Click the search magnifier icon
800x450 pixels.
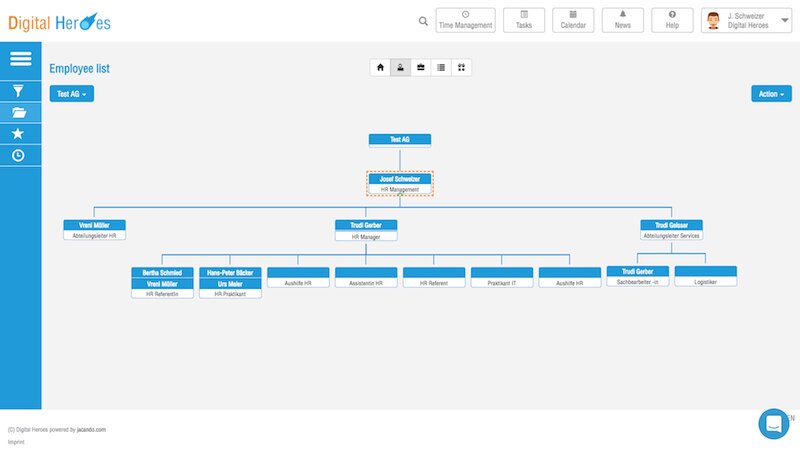click(x=423, y=21)
